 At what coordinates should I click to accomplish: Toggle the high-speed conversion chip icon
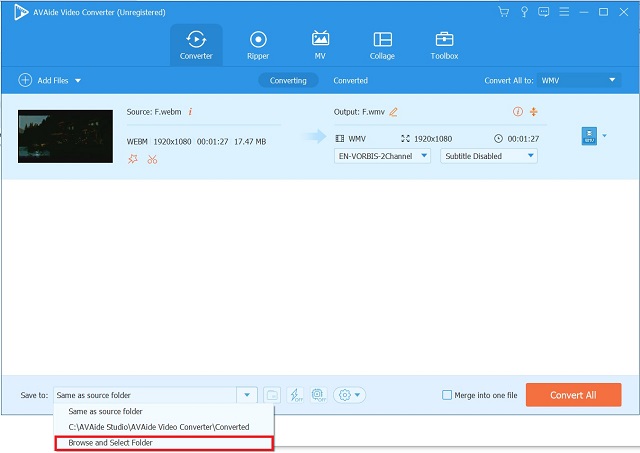click(x=319, y=395)
